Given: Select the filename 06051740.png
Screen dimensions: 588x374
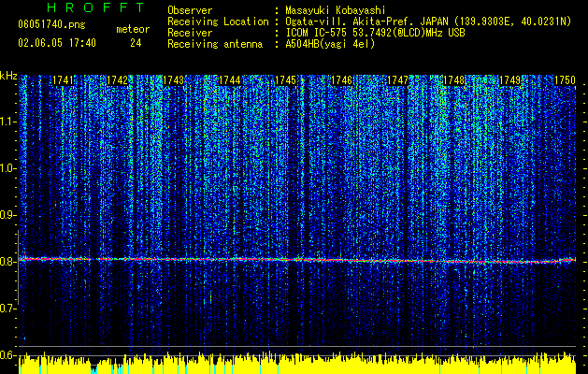Looking at the screenshot, I should coord(51,25).
